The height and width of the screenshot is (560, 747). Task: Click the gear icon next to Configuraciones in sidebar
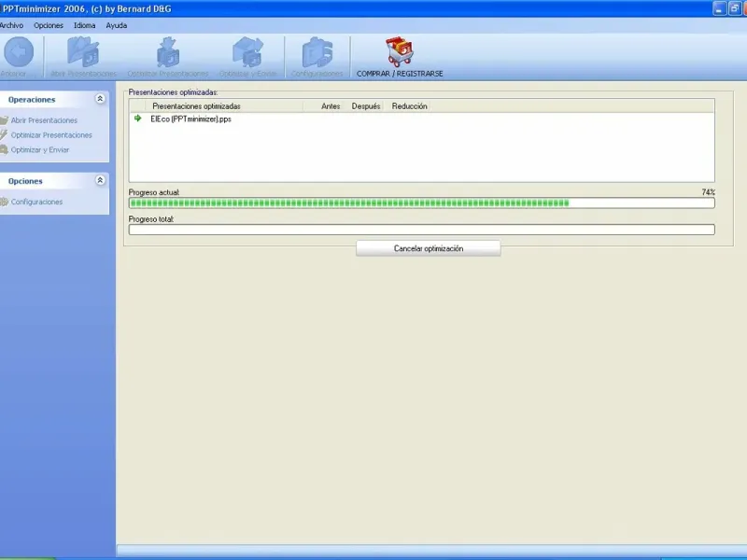pos(5,202)
